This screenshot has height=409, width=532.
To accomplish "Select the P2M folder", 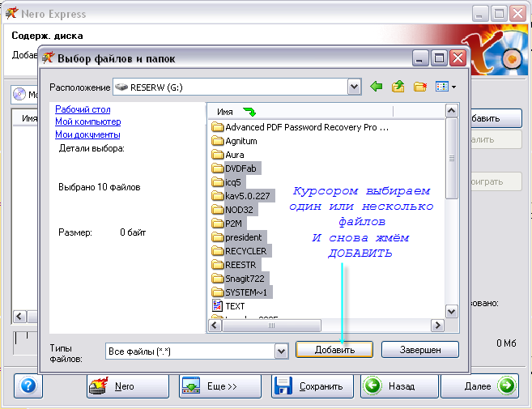I will tap(228, 224).
